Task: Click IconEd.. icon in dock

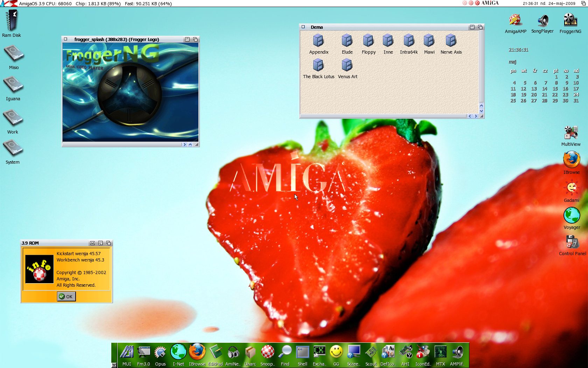Action: click(x=423, y=355)
